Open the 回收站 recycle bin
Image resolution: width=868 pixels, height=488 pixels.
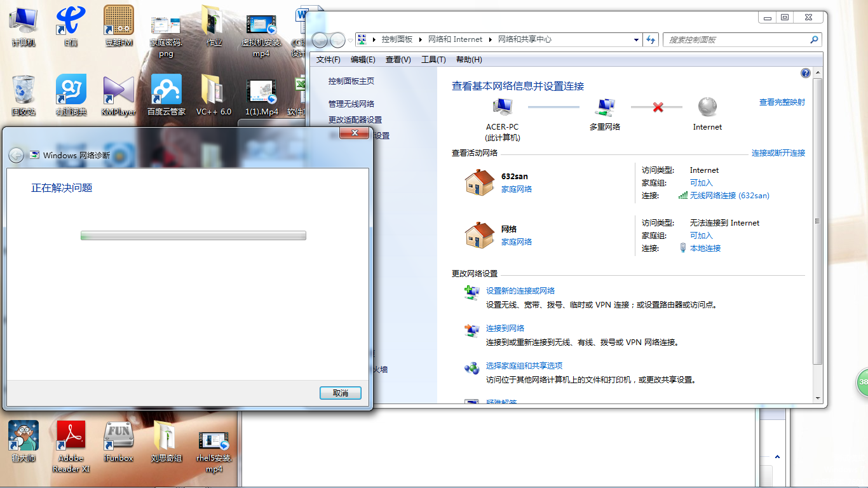click(24, 96)
